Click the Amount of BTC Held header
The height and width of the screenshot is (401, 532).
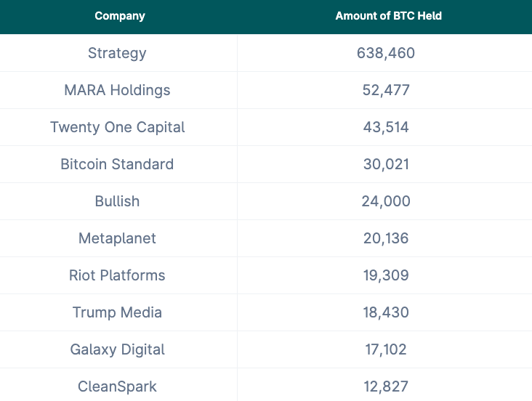click(388, 16)
